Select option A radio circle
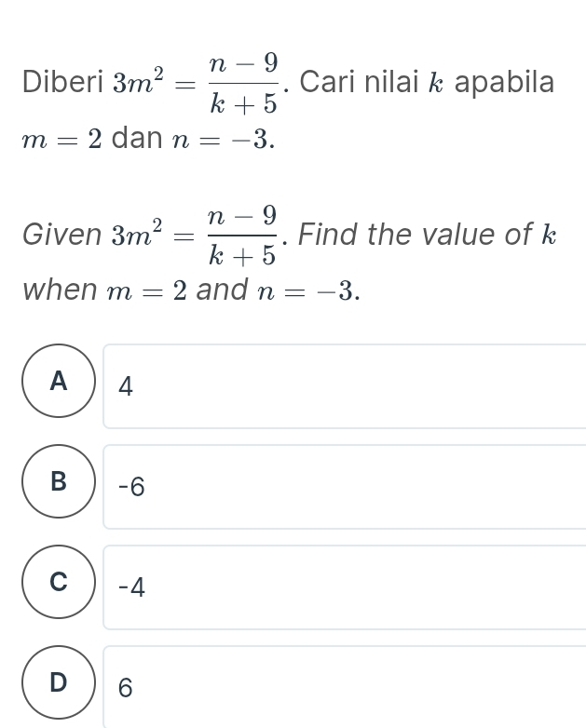586x728 pixels. pyautogui.click(x=60, y=381)
